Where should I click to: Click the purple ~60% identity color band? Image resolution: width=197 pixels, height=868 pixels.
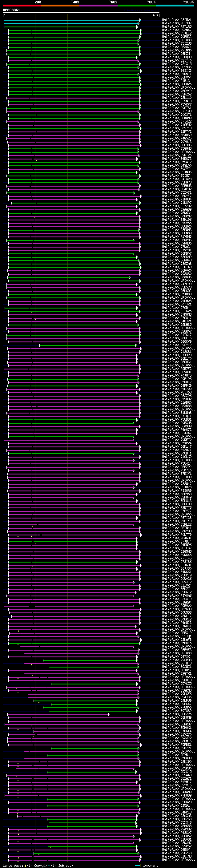pos(99,6)
